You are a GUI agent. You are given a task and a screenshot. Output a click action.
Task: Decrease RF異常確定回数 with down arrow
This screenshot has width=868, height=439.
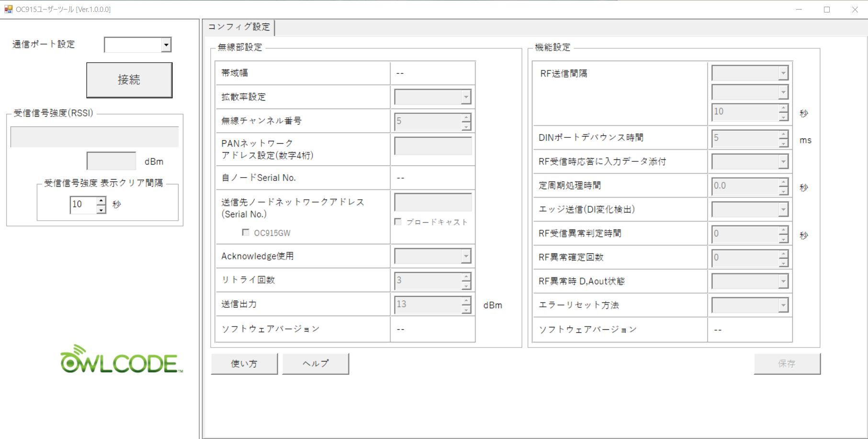[784, 263]
